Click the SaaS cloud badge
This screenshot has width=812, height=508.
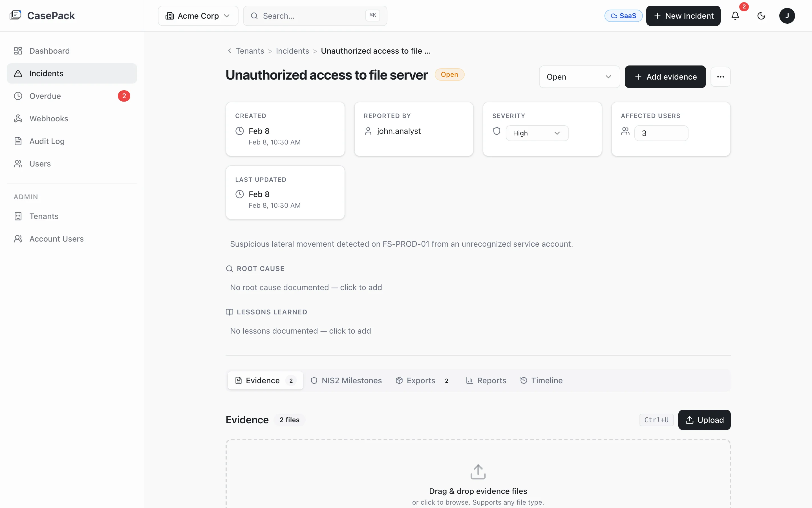point(623,16)
